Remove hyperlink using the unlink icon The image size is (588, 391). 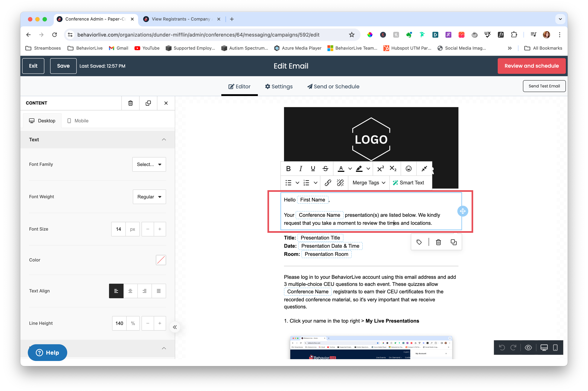340,183
